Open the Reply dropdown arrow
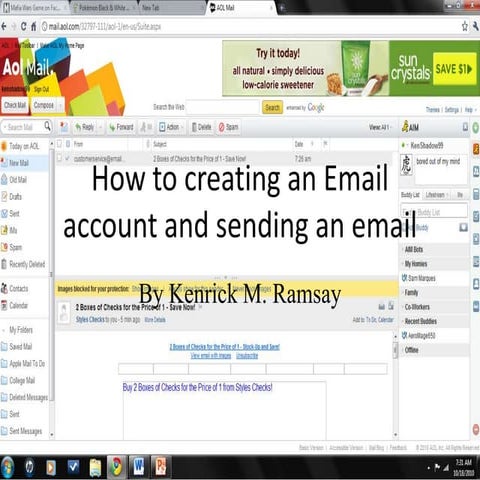 tap(101, 127)
